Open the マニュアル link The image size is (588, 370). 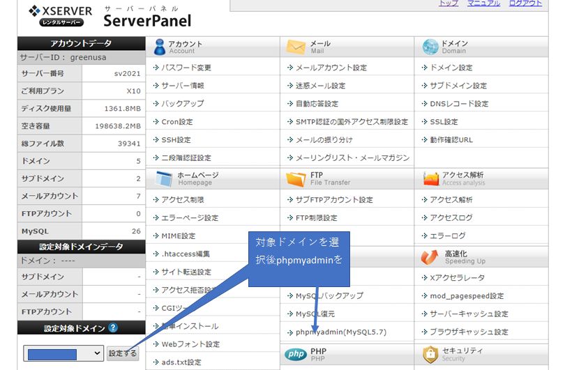coord(483,3)
